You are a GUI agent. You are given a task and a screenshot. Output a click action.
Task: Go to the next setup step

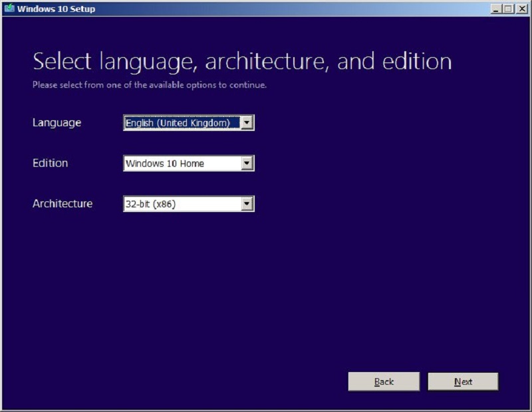pos(463,381)
